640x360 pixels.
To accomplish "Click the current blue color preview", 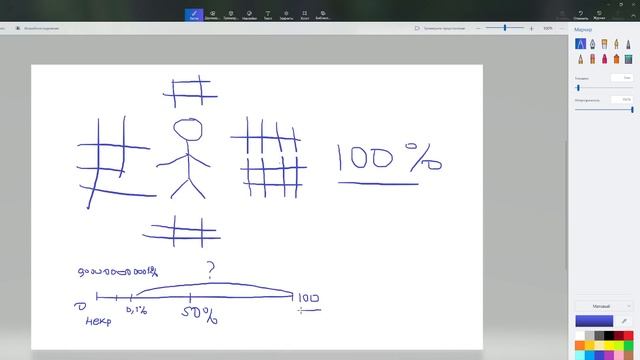I will pyautogui.click(x=594, y=321).
